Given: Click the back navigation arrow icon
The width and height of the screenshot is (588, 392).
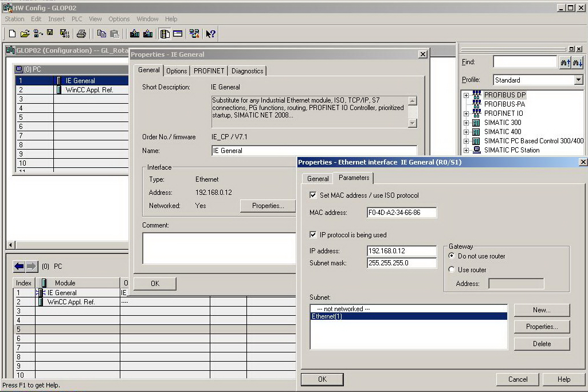Looking at the screenshot, I should pos(19,266).
